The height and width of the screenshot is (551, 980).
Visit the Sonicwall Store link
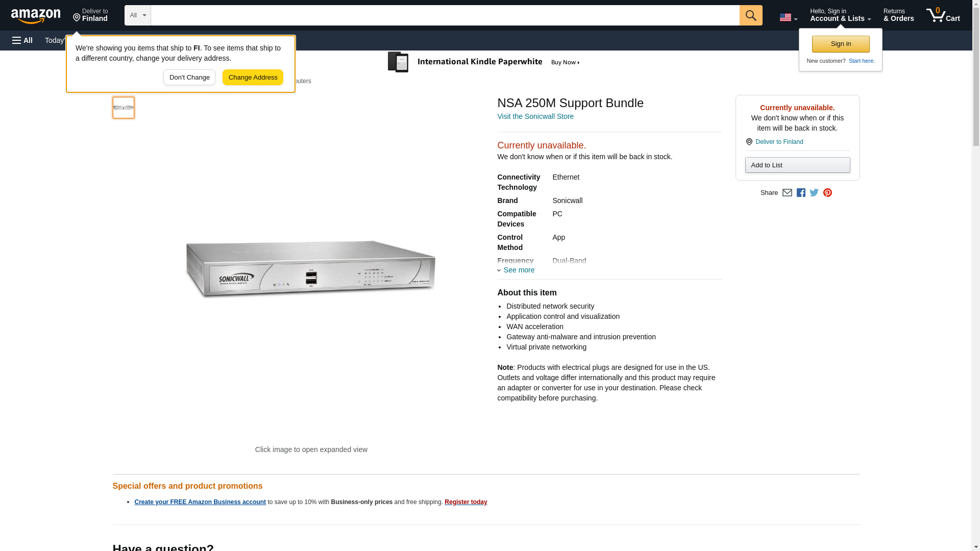click(x=535, y=116)
